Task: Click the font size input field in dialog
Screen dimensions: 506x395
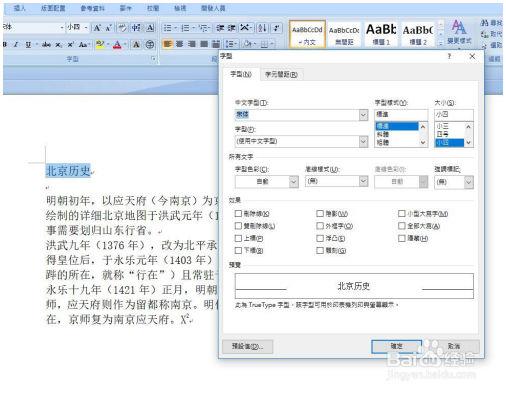Action: click(x=454, y=115)
